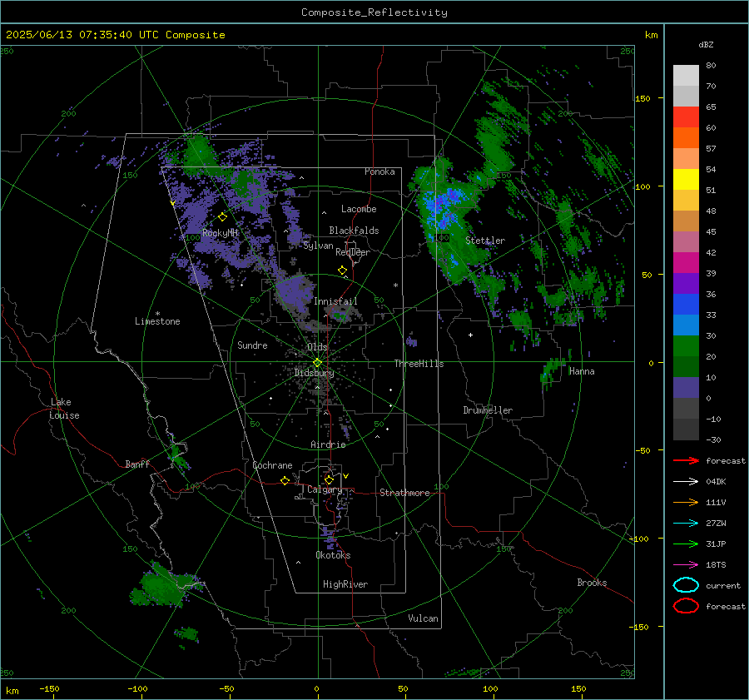749x700 pixels.
Task: Click the Didsbury town label
Action: [314, 373]
